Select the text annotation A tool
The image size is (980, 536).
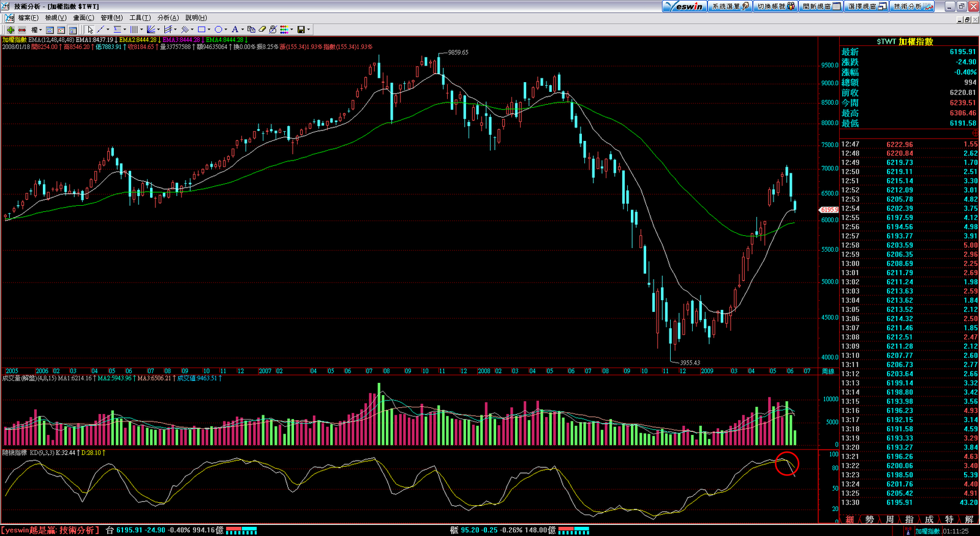(x=235, y=29)
